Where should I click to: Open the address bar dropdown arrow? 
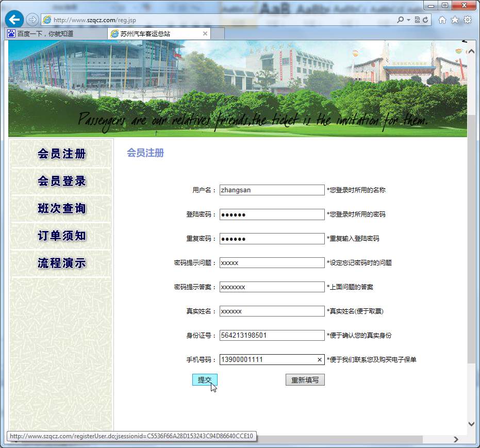[x=408, y=20]
